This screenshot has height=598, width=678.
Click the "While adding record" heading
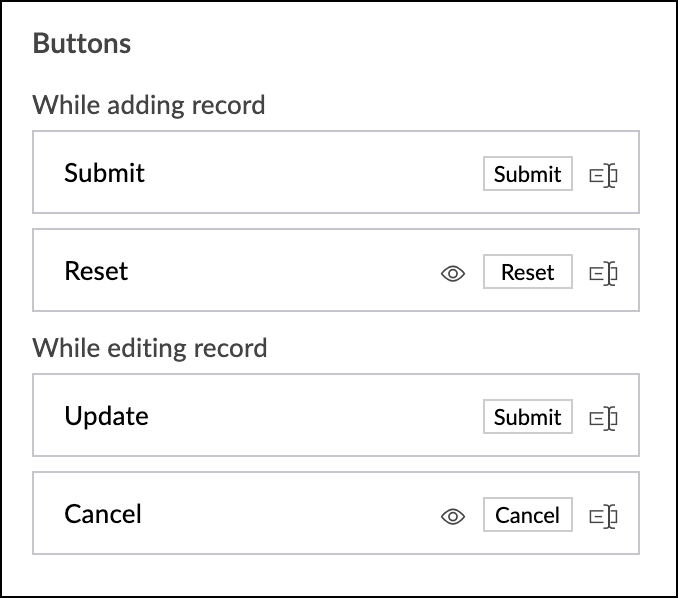149,104
